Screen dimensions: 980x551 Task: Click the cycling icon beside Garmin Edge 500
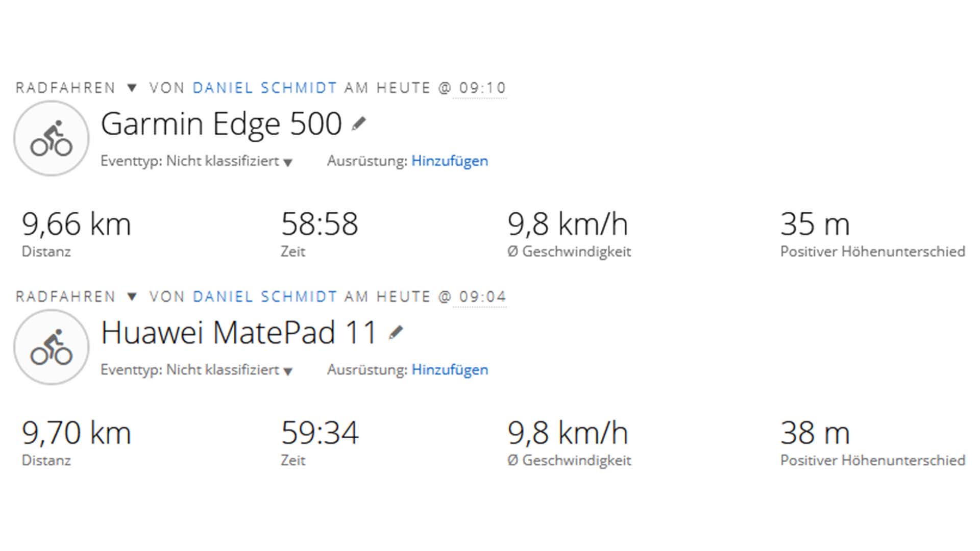click(x=51, y=138)
